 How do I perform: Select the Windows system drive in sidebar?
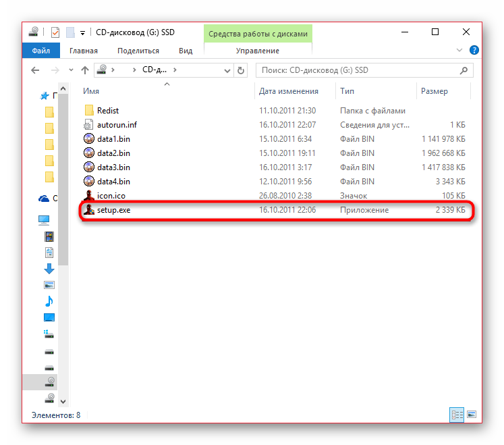[49, 334]
